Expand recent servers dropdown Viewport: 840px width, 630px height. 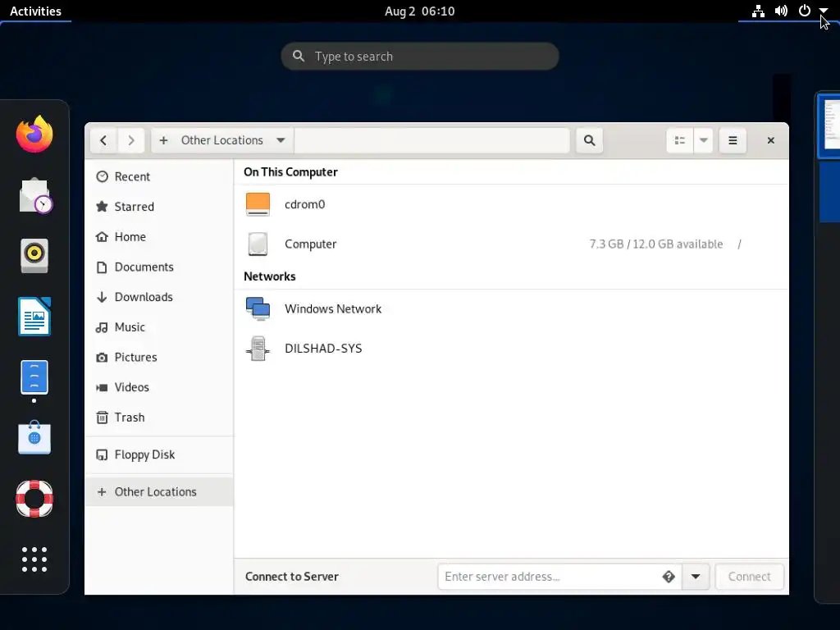tap(696, 577)
